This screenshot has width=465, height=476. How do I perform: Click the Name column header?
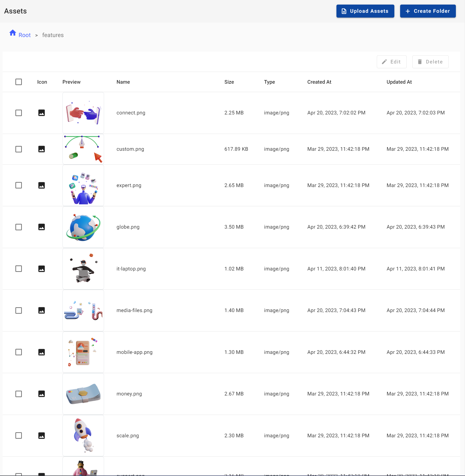click(123, 82)
